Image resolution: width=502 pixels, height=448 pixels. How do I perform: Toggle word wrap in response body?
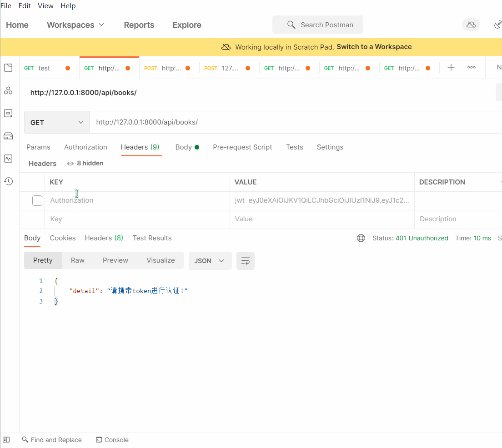tap(245, 261)
